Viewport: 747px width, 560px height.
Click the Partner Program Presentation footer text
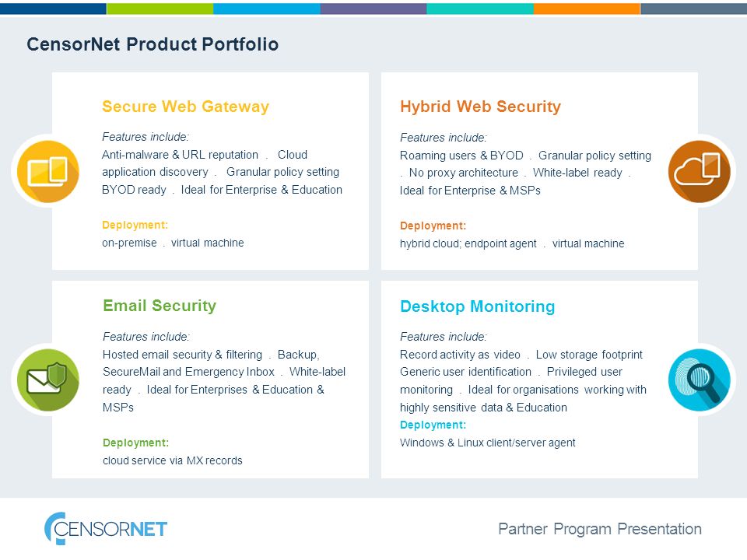[x=600, y=529]
